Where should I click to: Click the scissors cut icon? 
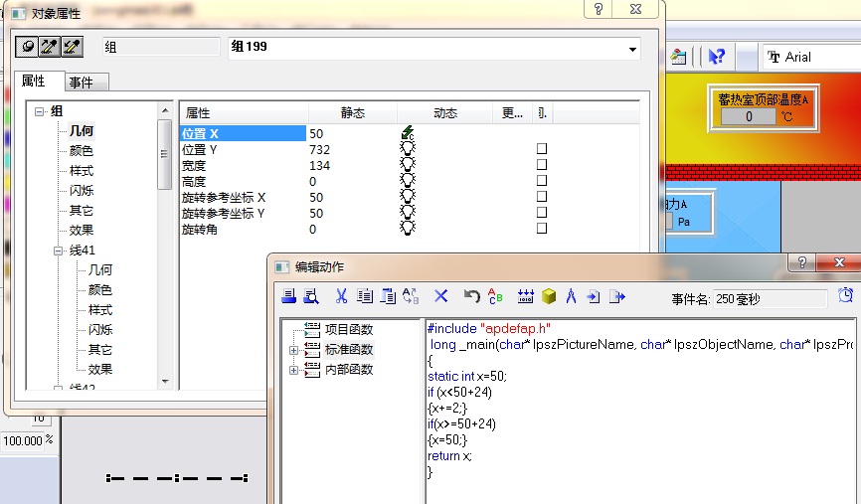click(x=342, y=296)
